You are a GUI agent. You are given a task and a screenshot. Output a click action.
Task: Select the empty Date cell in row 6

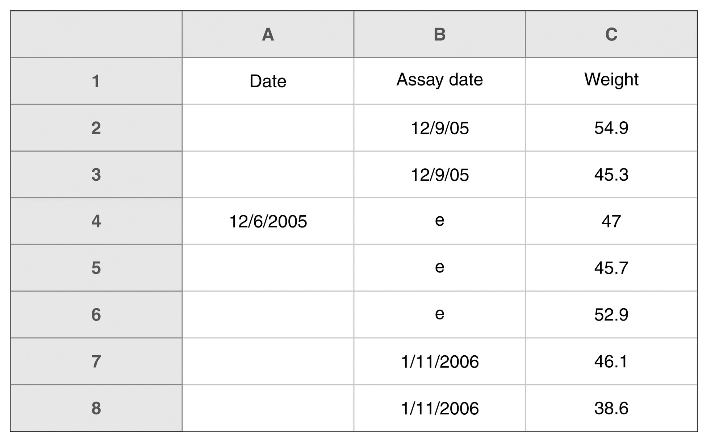pos(268,315)
